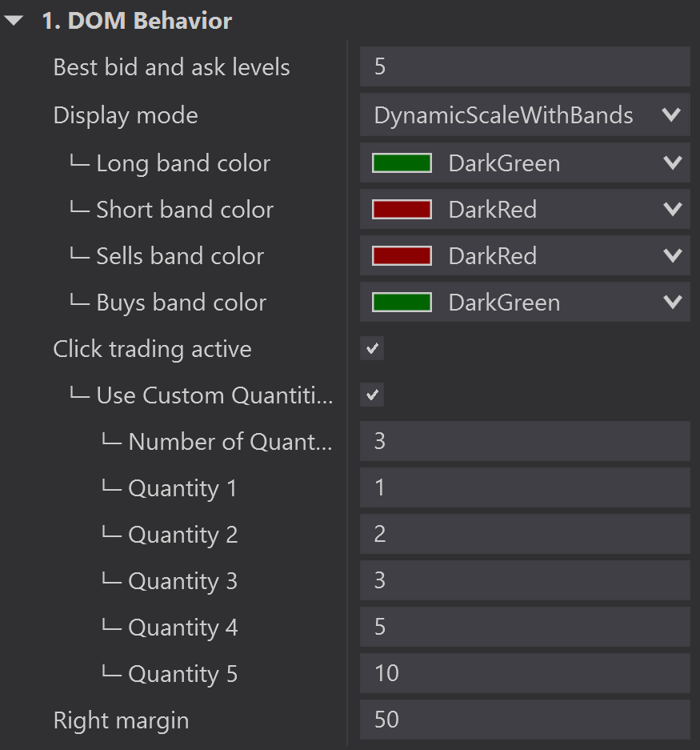The image size is (700, 750).
Task: Expand the Buys band color dropdown
Action: (671, 303)
